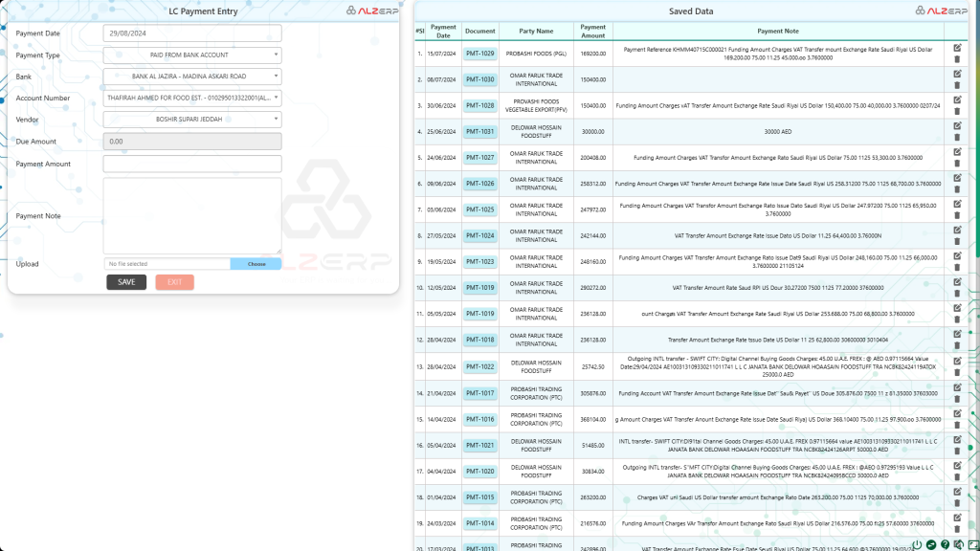Delete the PMT-1027 payment record
Screen dimensions: 980x551
[x=957, y=164]
